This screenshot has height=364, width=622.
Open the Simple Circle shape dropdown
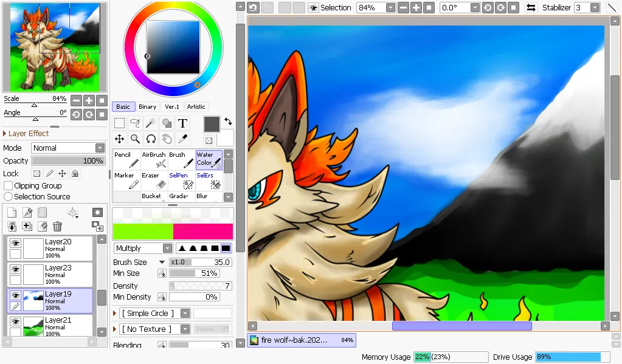click(185, 313)
